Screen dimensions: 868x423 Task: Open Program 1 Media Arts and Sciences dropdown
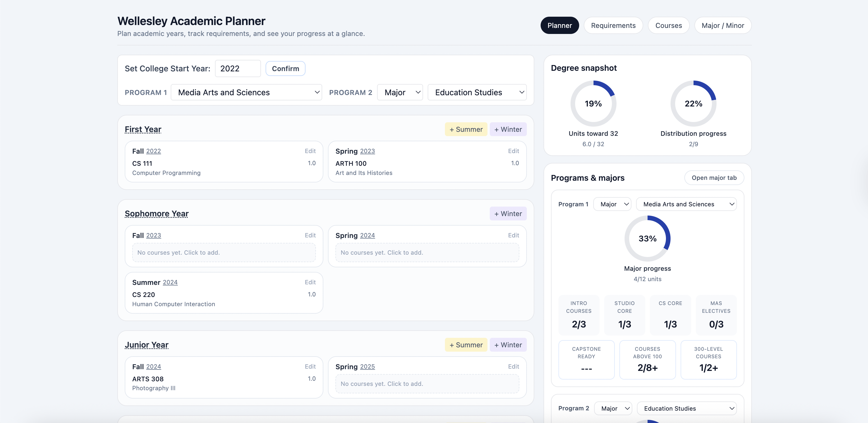click(x=246, y=92)
